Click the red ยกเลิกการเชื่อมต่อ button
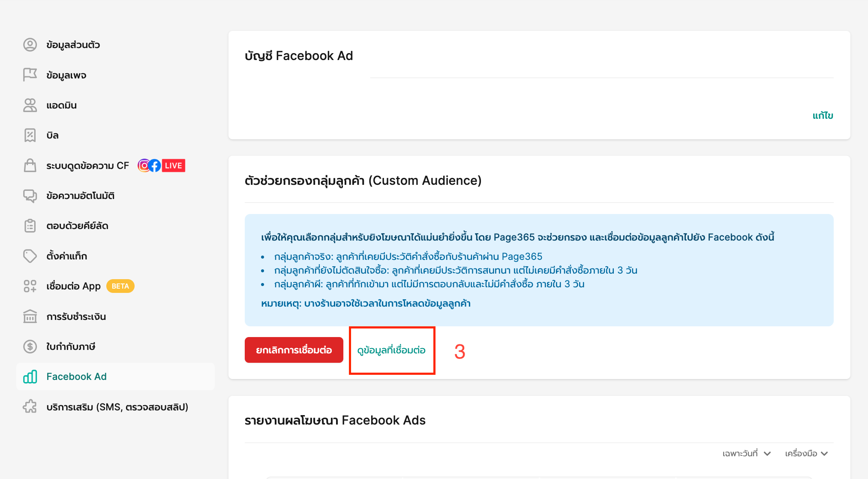 click(x=294, y=350)
